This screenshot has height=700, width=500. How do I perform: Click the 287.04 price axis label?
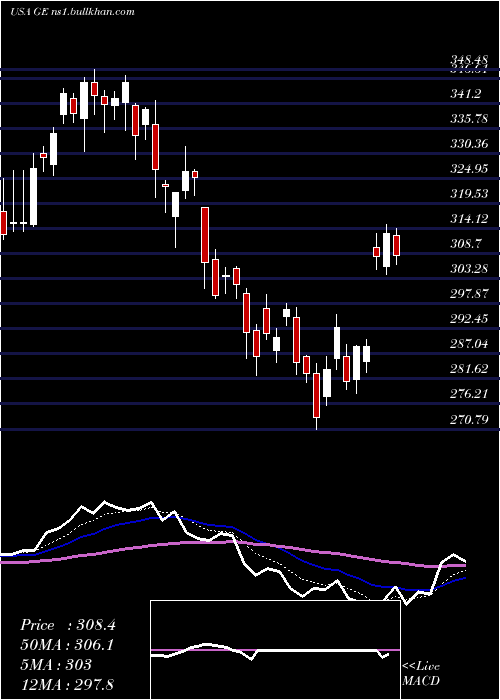click(469, 344)
